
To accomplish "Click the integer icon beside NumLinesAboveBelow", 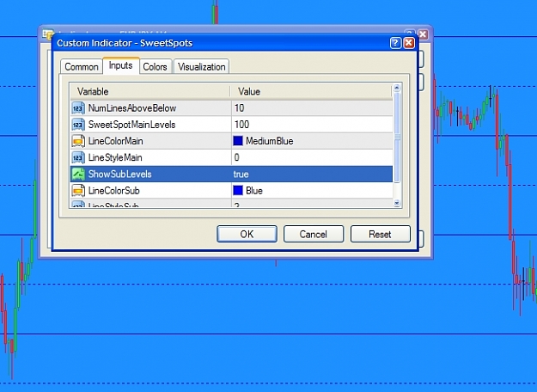I will click(78, 108).
